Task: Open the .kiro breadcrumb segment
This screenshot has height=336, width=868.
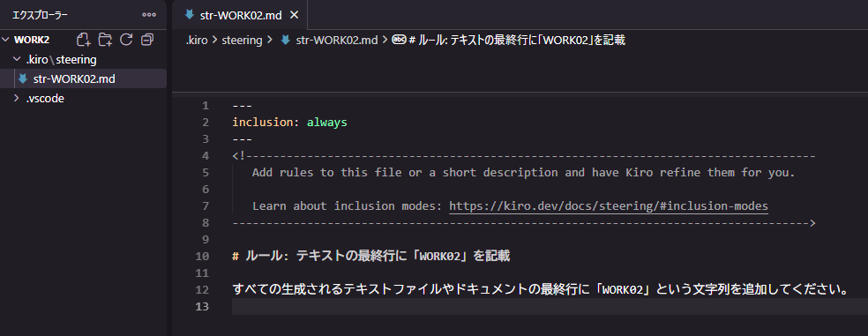Action: click(196, 40)
